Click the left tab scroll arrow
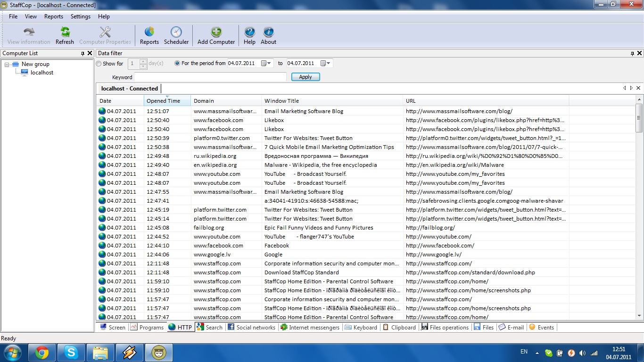Image resolution: width=644 pixels, height=362 pixels. click(x=625, y=88)
